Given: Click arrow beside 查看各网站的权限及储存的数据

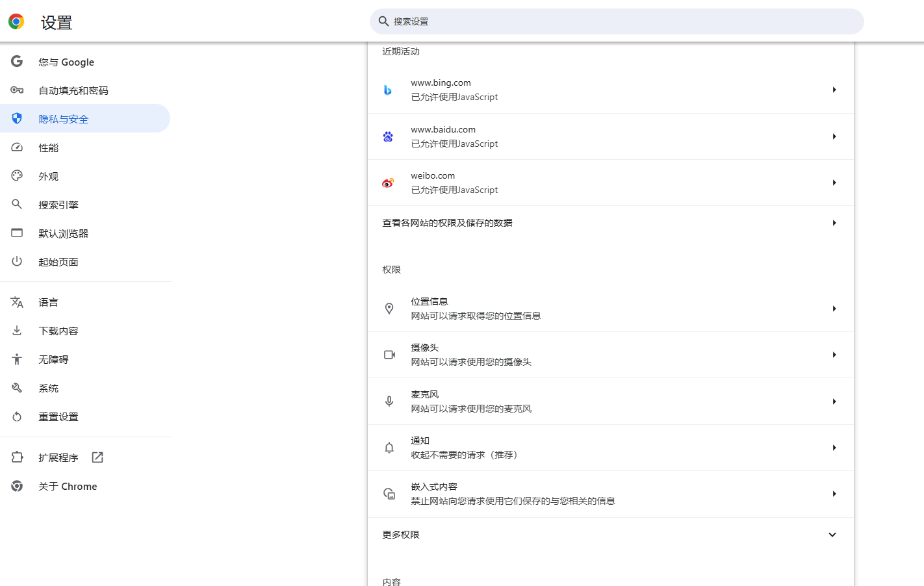Looking at the screenshot, I should click(834, 223).
